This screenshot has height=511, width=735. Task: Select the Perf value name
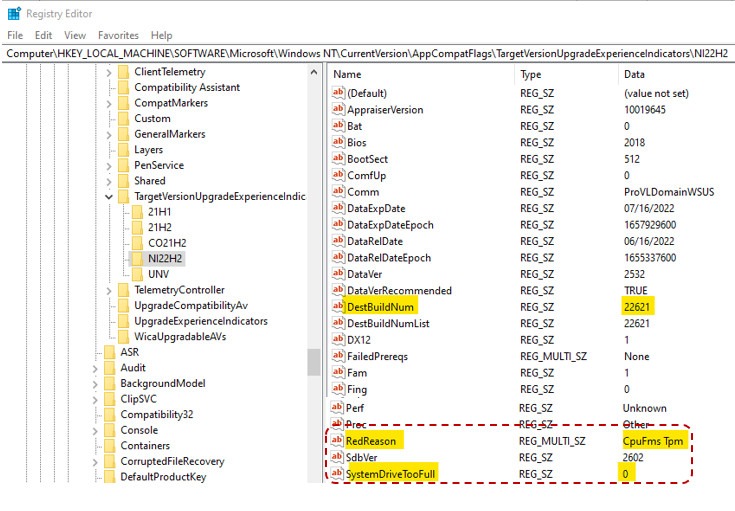[354, 408]
